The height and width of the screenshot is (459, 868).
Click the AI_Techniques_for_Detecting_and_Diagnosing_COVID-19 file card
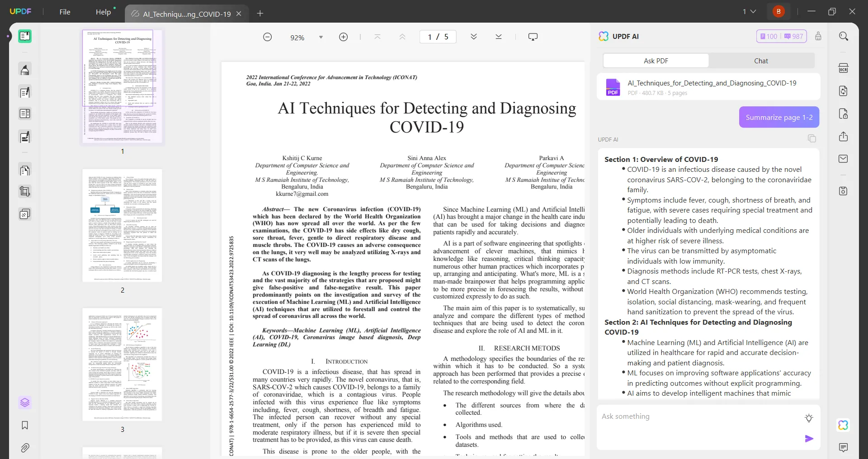pos(708,87)
